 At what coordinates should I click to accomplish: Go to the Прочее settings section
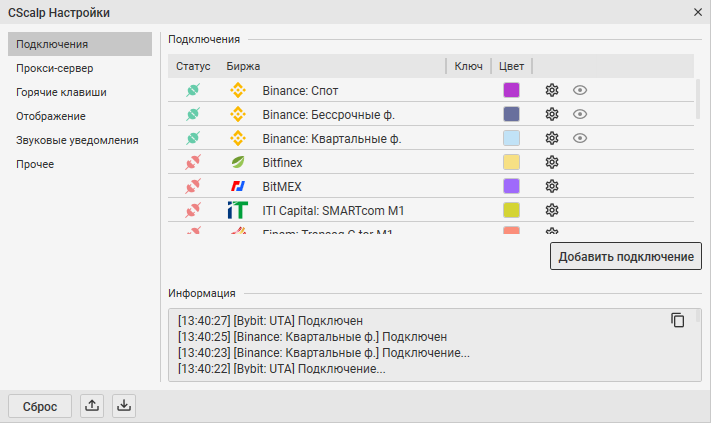(80, 164)
